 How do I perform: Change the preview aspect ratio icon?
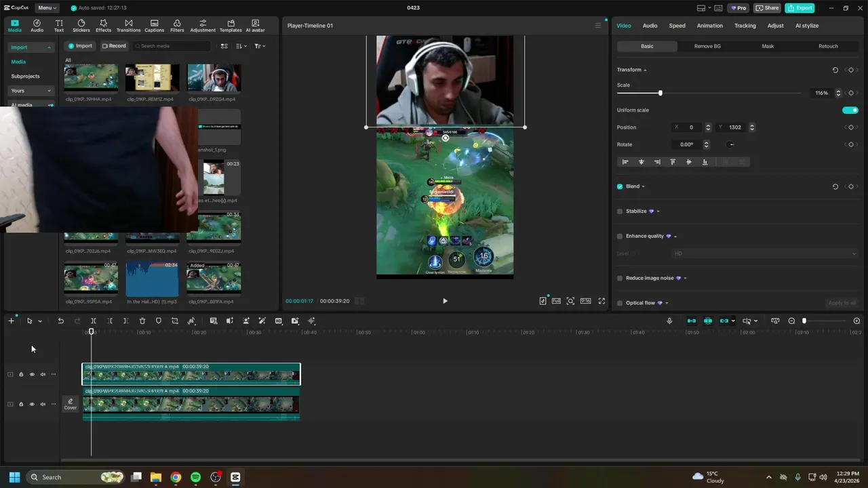click(585, 301)
